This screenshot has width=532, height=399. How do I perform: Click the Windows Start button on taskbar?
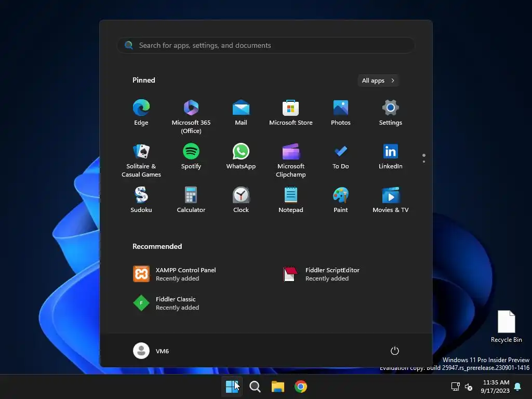tap(232, 387)
